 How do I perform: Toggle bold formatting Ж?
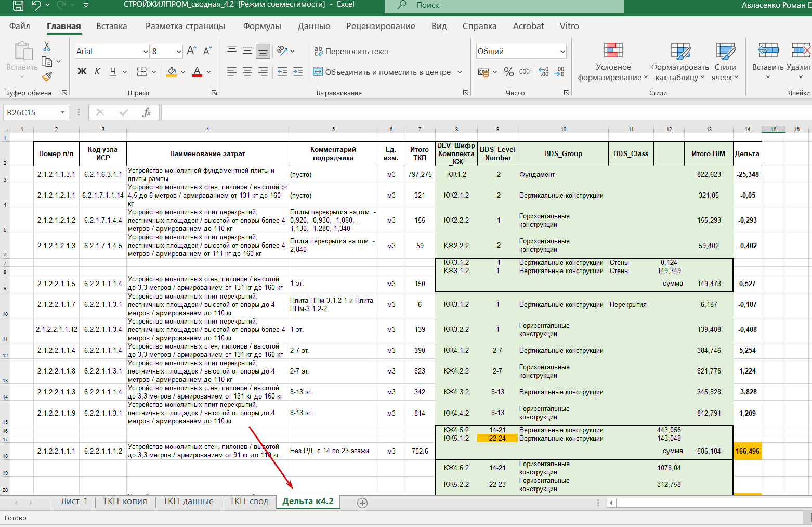[82, 72]
